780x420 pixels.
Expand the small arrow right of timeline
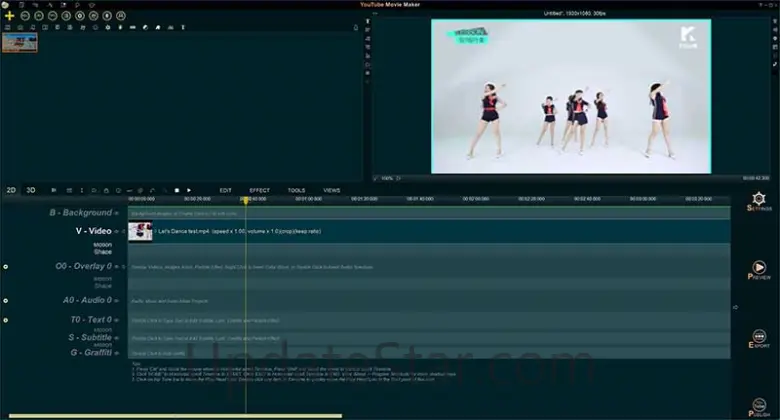(x=737, y=307)
